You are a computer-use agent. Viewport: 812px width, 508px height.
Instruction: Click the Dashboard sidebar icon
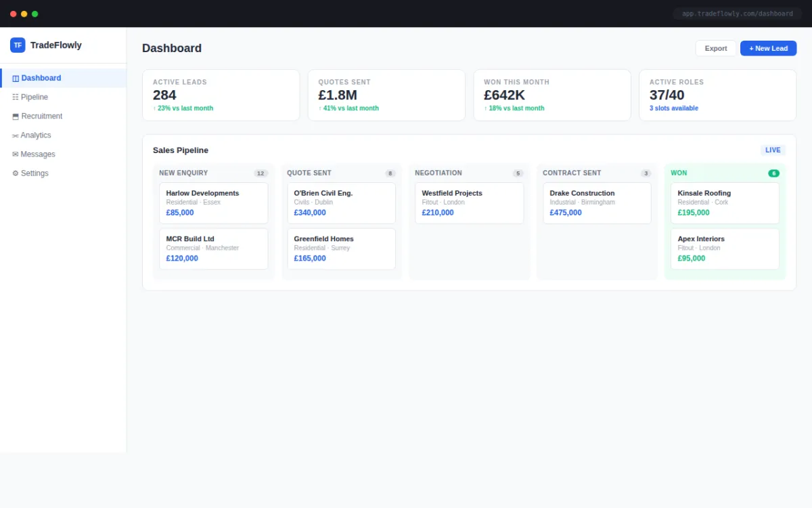coord(16,79)
